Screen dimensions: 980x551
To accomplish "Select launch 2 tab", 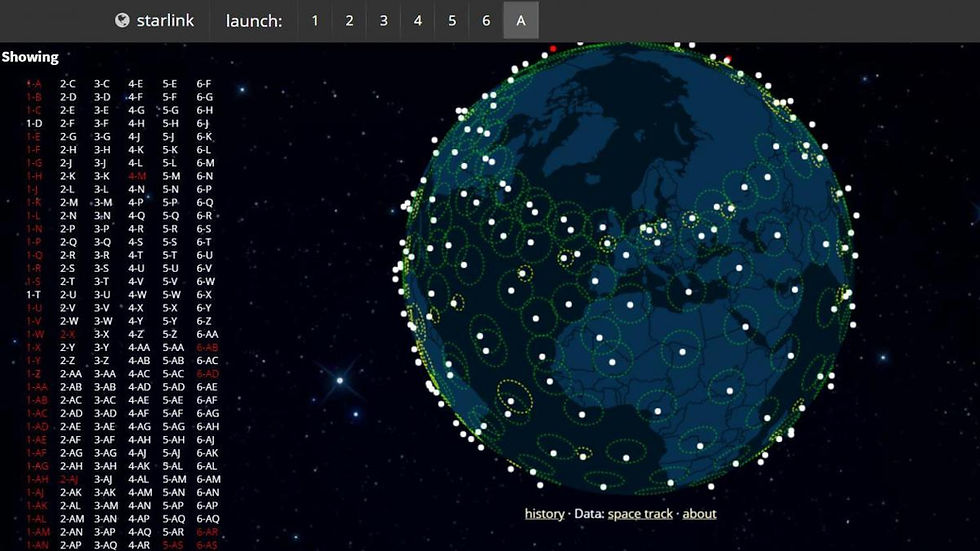I will pyautogui.click(x=349, y=21).
